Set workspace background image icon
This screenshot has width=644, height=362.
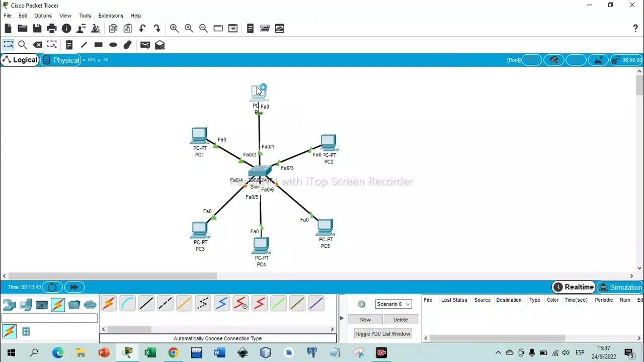[598, 60]
